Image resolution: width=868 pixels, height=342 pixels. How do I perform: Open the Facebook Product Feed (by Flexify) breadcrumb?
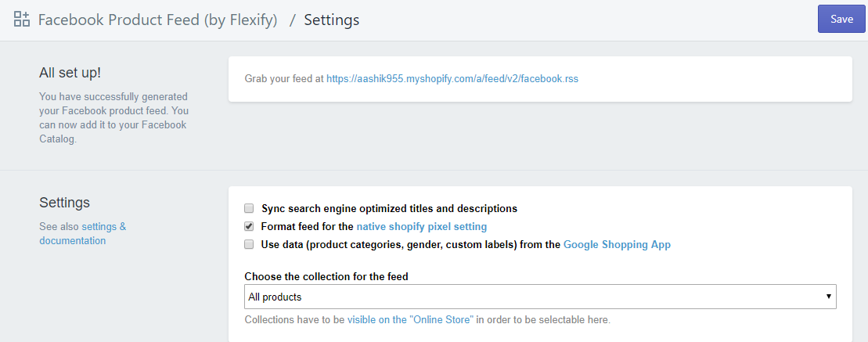[158, 20]
